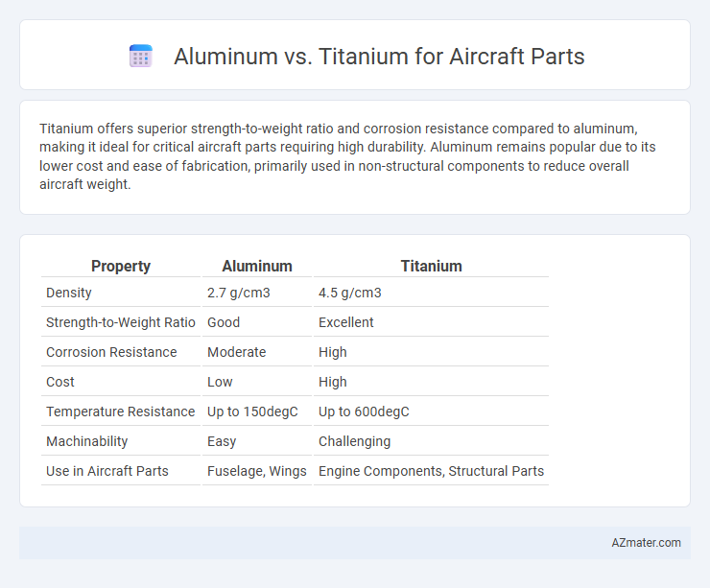
Task: Click the '2.7 g/cm3' aluminum density value
Action: pyautogui.click(x=239, y=293)
